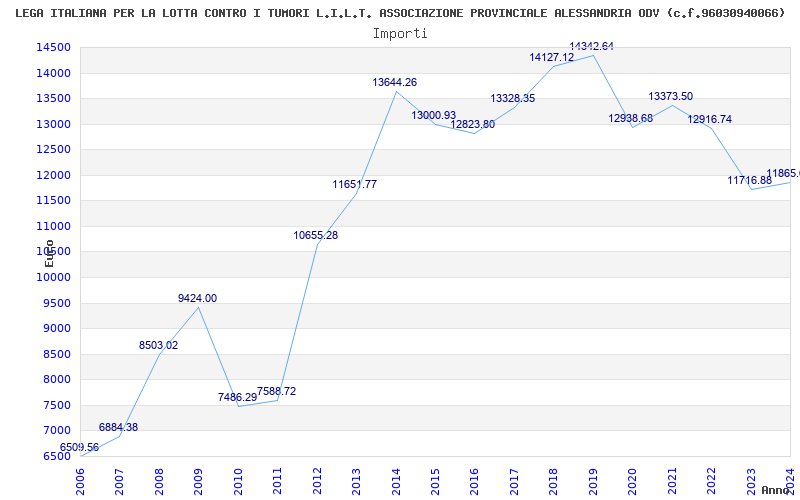The width and height of the screenshot is (800, 500).
Task: Click the data label 12916.74
Action: [x=710, y=119]
